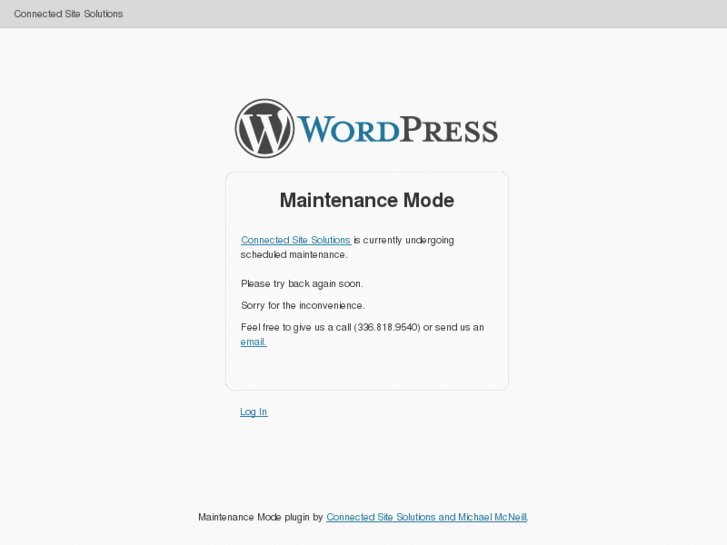This screenshot has width=727, height=545.
Task: Click the 'scheduled maintenance.' text line
Action: click(294, 255)
